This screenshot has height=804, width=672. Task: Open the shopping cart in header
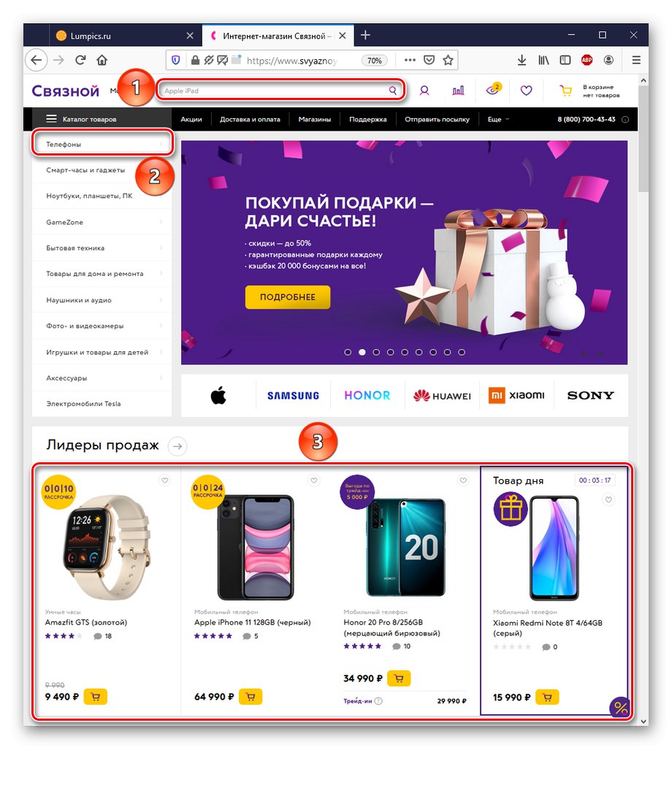click(x=565, y=91)
